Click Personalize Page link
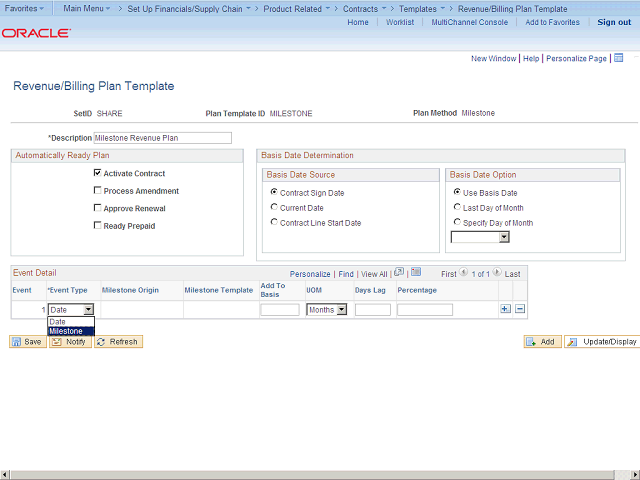 [x=576, y=58]
